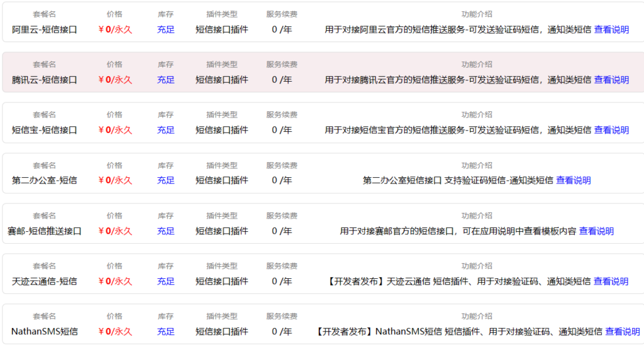Click 短信接口插件 type in NathanSMS row

pos(222,331)
